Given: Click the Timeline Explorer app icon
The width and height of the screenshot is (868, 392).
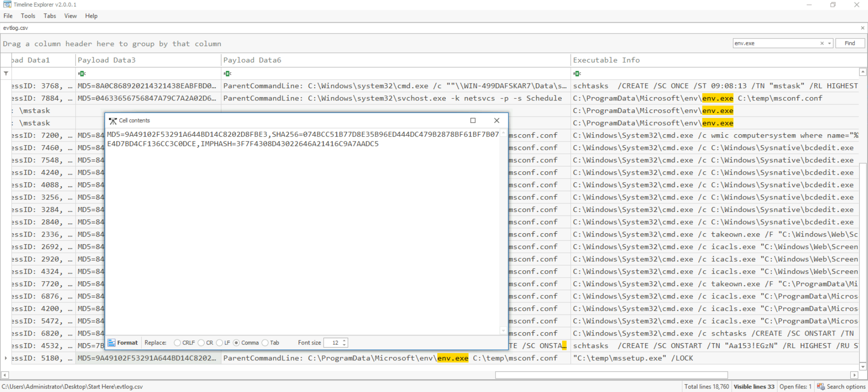Looking at the screenshot, I should (7, 5).
